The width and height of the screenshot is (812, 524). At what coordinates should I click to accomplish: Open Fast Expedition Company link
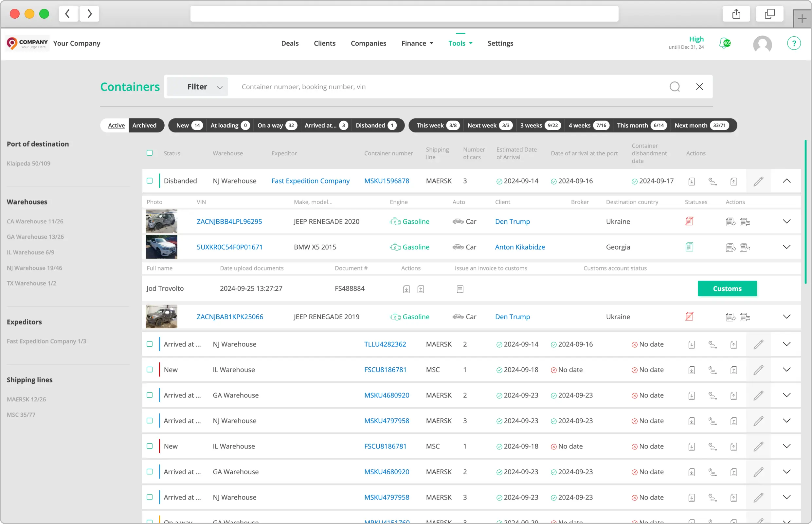310,181
